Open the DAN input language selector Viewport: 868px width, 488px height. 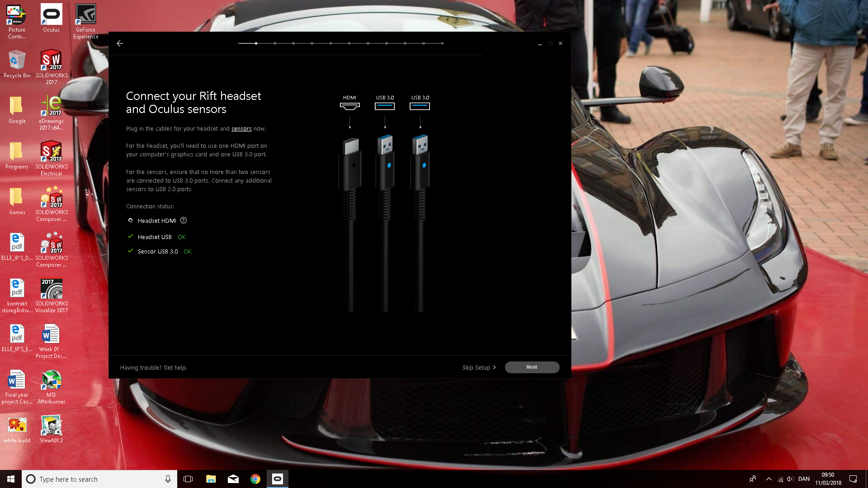point(804,479)
